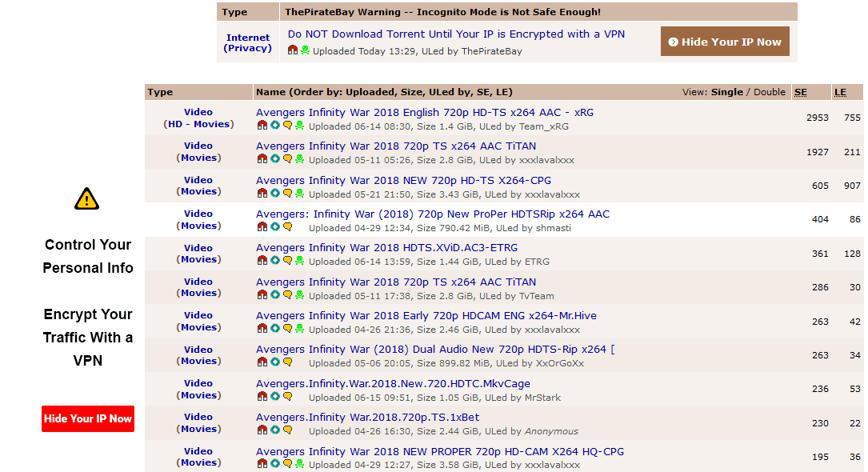The height and width of the screenshot is (472, 868).
Task: Open Avengers: Infinity War ProPer HDTSRip link
Action: pos(432,214)
